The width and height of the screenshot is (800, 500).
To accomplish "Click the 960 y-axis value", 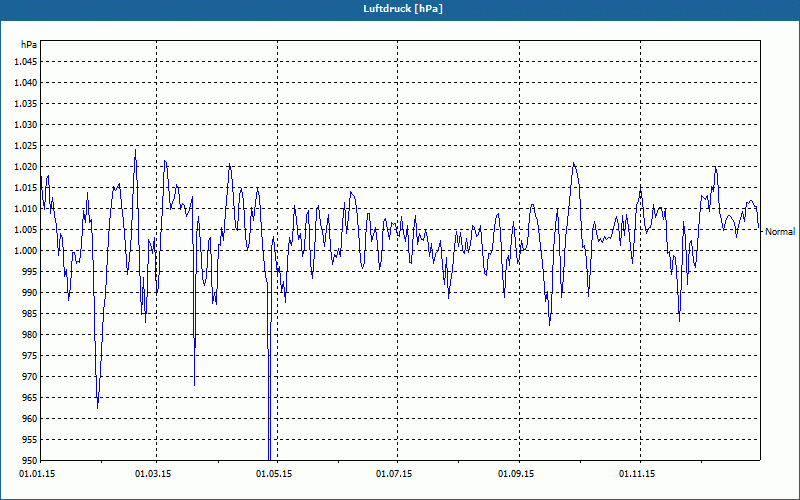I will pyautogui.click(x=30, y=418).
